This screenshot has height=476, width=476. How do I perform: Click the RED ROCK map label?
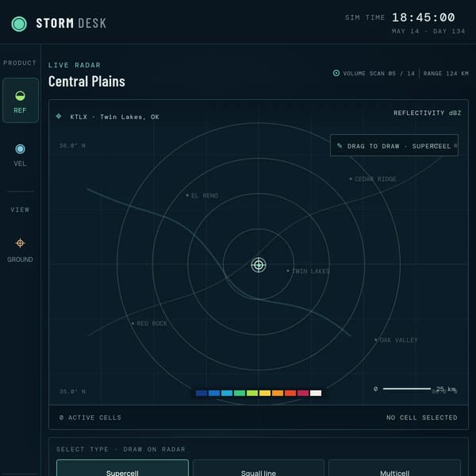pos(152,324)
